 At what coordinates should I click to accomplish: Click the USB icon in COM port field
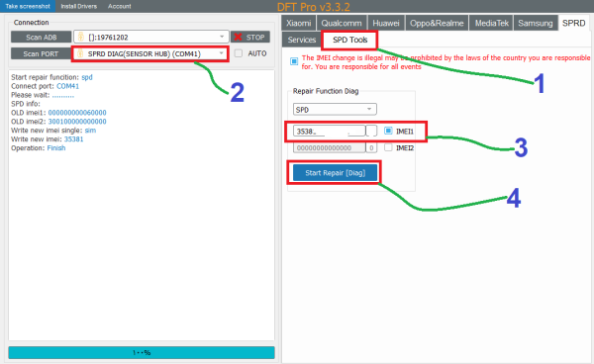[x=80, y=53]
